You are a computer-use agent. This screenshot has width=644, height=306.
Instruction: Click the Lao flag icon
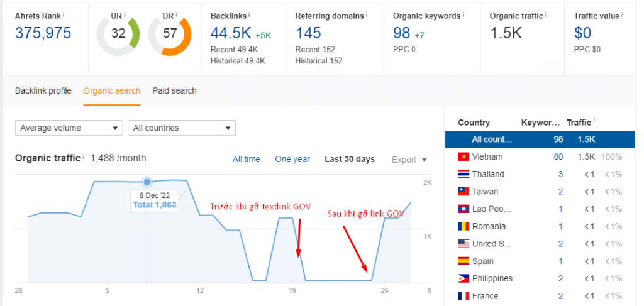(464, 209)
